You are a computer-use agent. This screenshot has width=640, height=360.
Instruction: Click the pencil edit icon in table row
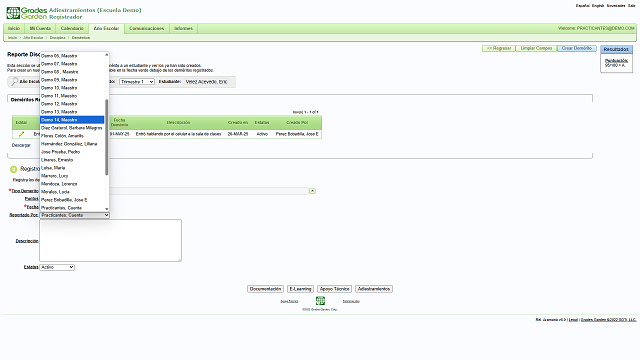tap(21, 134)
